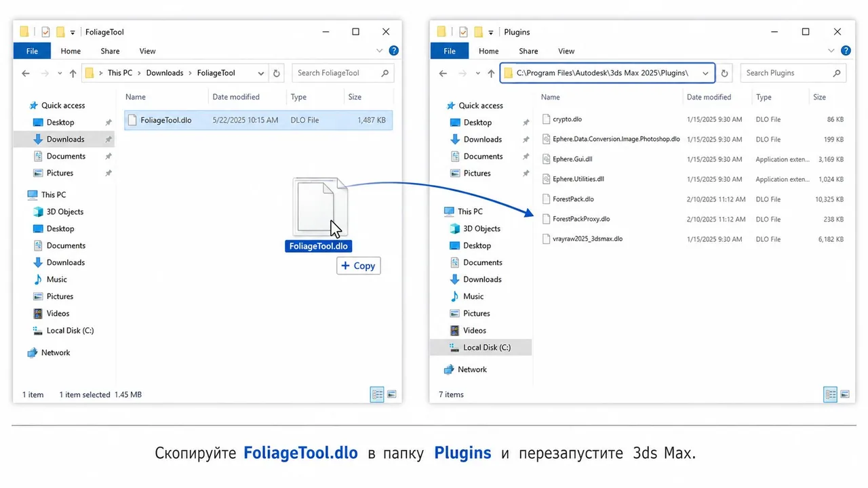Switch to details view in Plugins window
Viewport: 868px width, 488px height.
tap(829, 394)
